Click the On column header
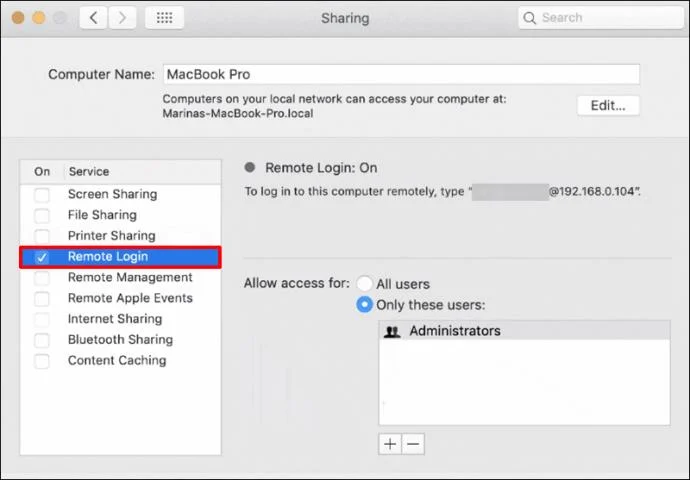This screenshot has height=480, width=690. [x=42, y=172]
